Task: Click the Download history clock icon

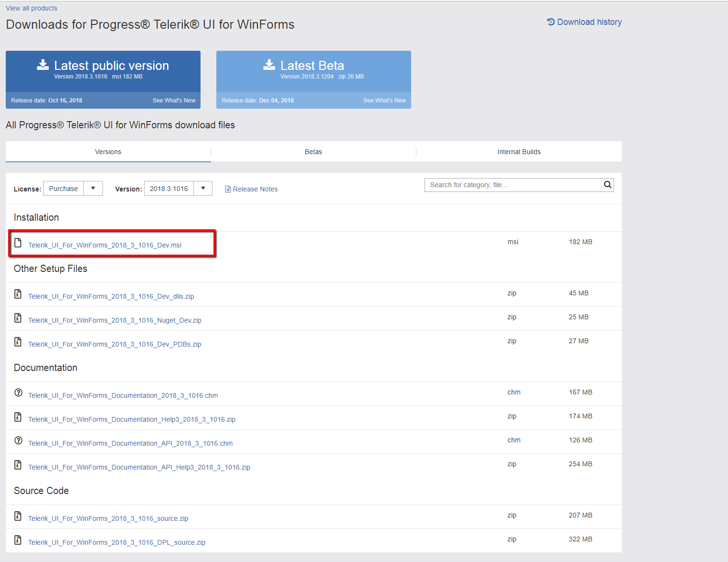Action: (551, 22)
